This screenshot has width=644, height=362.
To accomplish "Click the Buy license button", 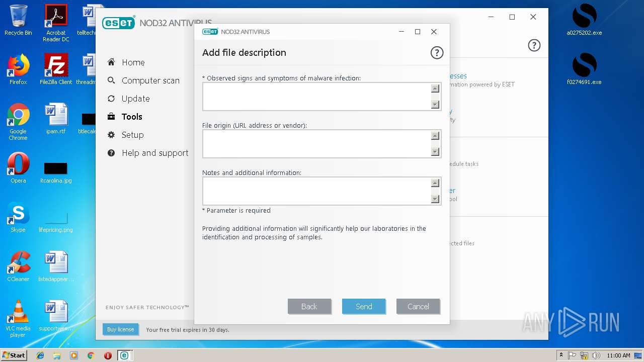I will (x=121, y=329).
